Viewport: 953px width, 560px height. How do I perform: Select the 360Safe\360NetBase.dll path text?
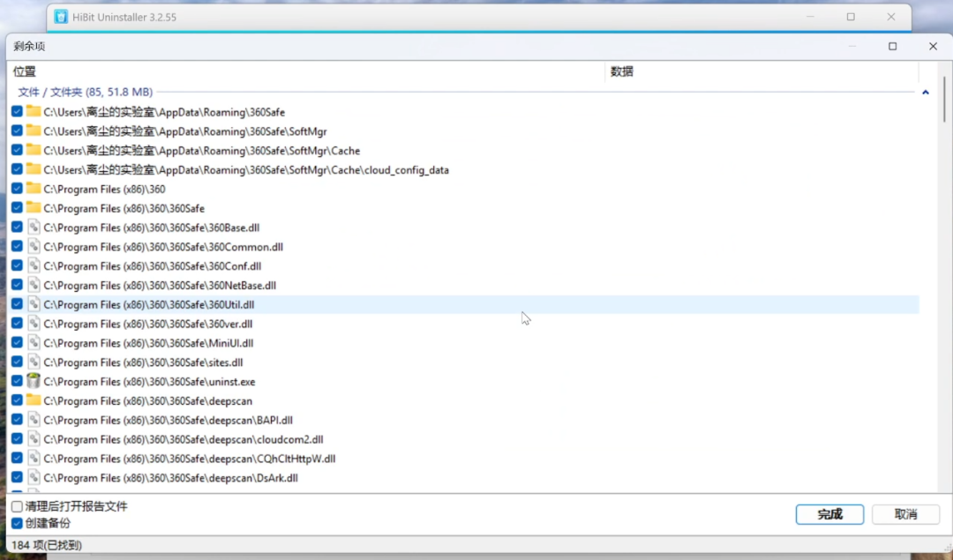159,286
